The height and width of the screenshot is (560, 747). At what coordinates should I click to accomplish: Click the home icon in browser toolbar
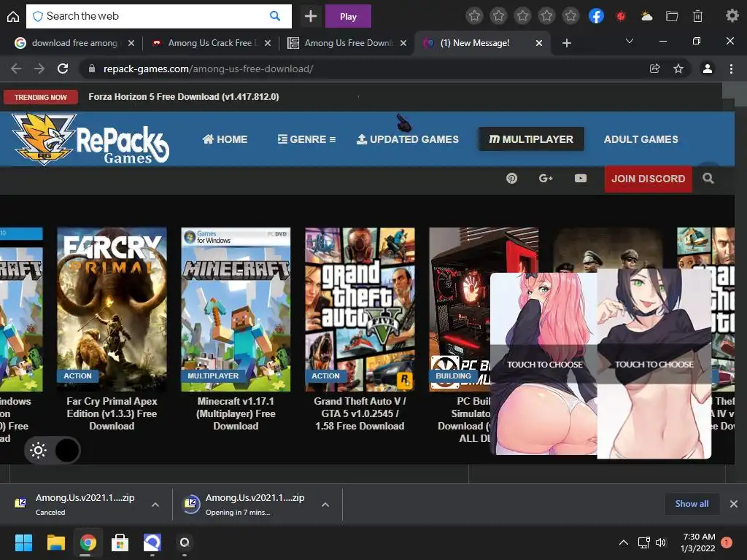click(x=13, y=17)
